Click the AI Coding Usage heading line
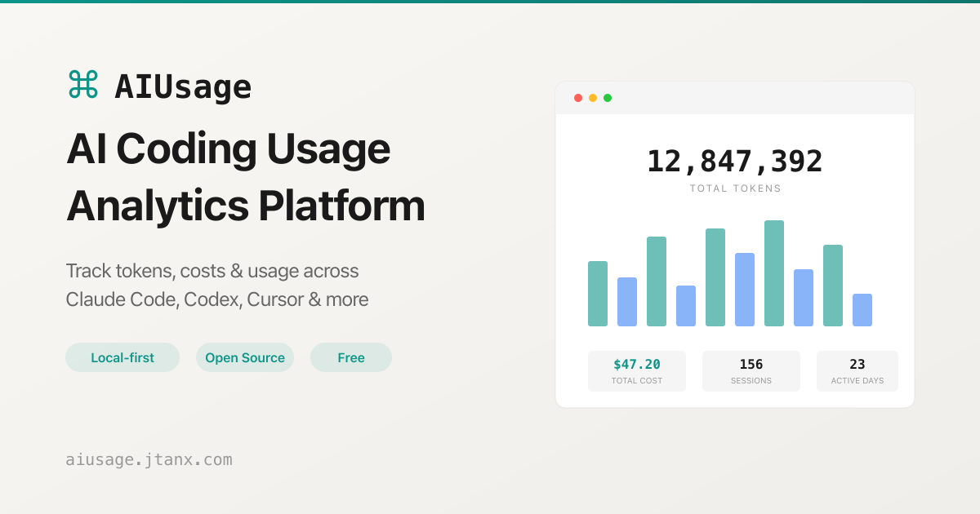980x514 pixels. pyautogui.click(x=229, y=149)
